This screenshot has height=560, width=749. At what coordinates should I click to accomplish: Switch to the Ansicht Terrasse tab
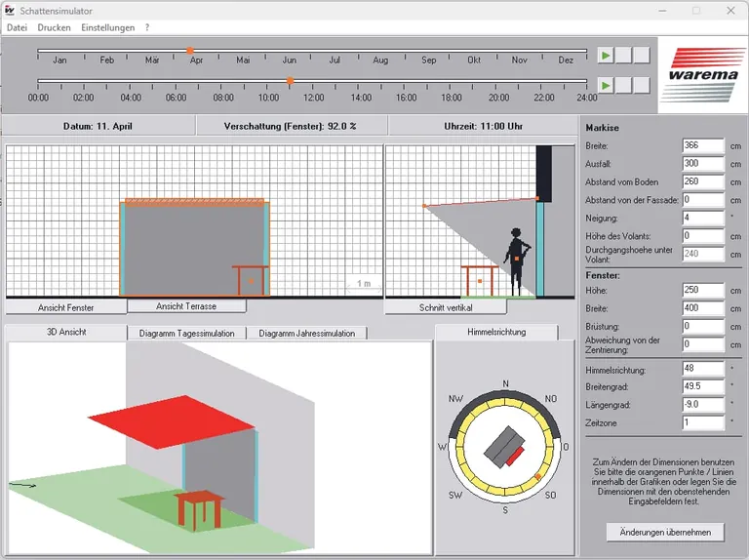coord(186,306)
